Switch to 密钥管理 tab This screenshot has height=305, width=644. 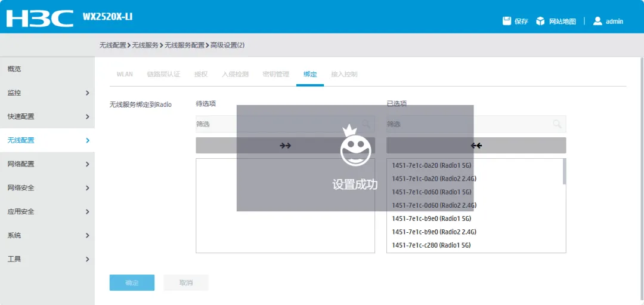click(276, 75)
